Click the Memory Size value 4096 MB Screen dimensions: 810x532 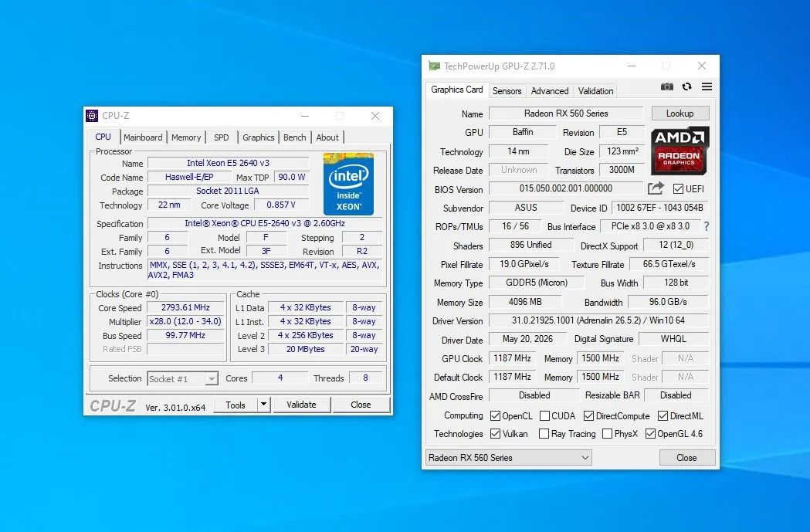[525, 302]
